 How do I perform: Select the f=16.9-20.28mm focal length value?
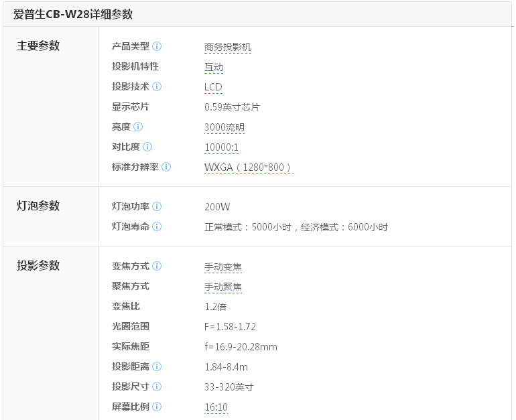pos(241,347)
